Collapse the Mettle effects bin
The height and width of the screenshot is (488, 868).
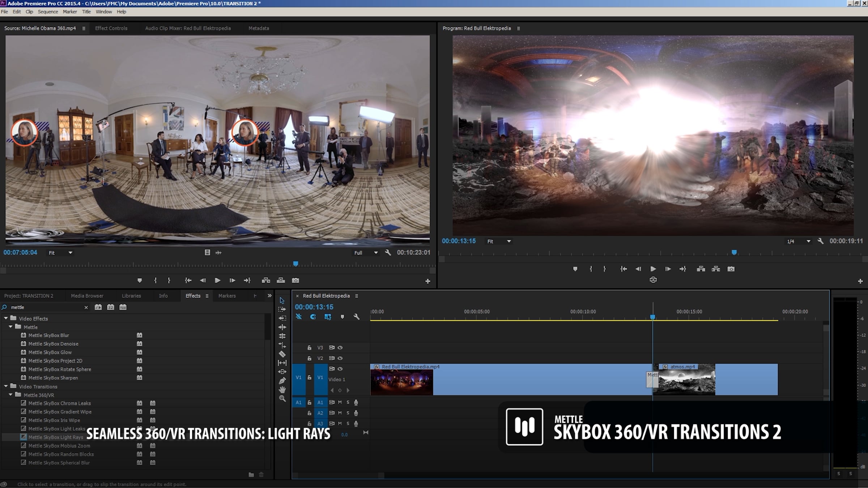[10, 327]
